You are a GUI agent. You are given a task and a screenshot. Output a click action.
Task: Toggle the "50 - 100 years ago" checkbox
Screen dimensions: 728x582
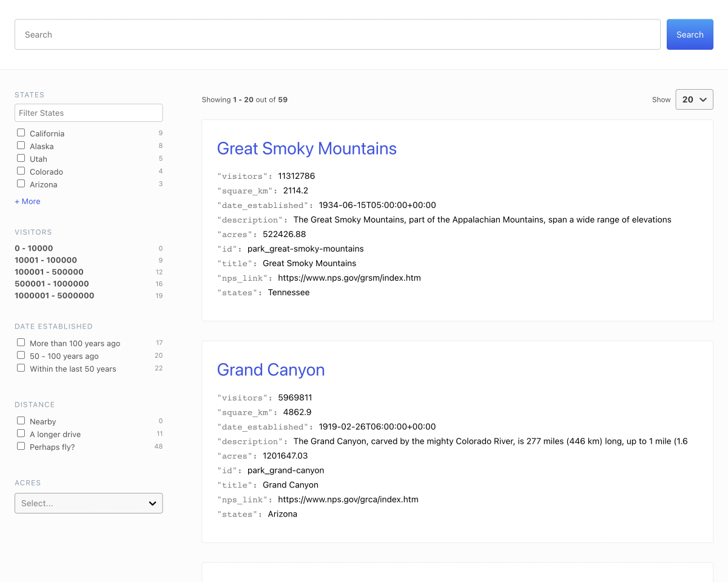pyautogui.click(x=21, y=355)
